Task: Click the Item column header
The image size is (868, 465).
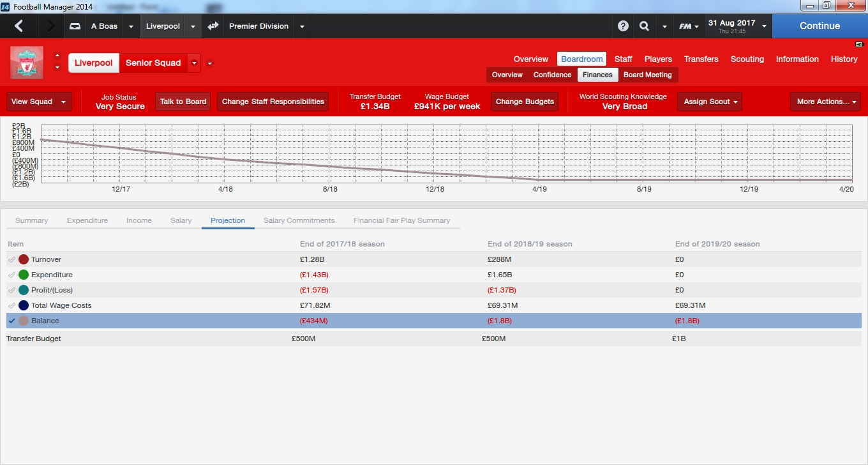Action: (15, 244)
